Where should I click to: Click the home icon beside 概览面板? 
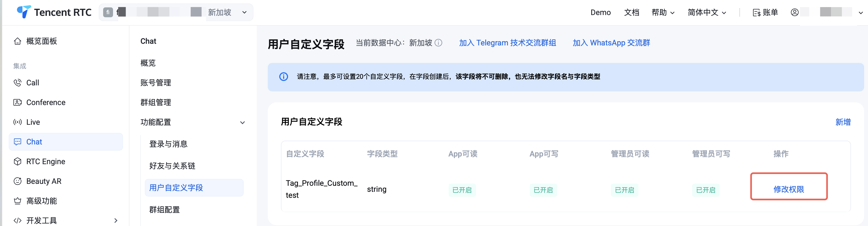[x=18, y=41]
